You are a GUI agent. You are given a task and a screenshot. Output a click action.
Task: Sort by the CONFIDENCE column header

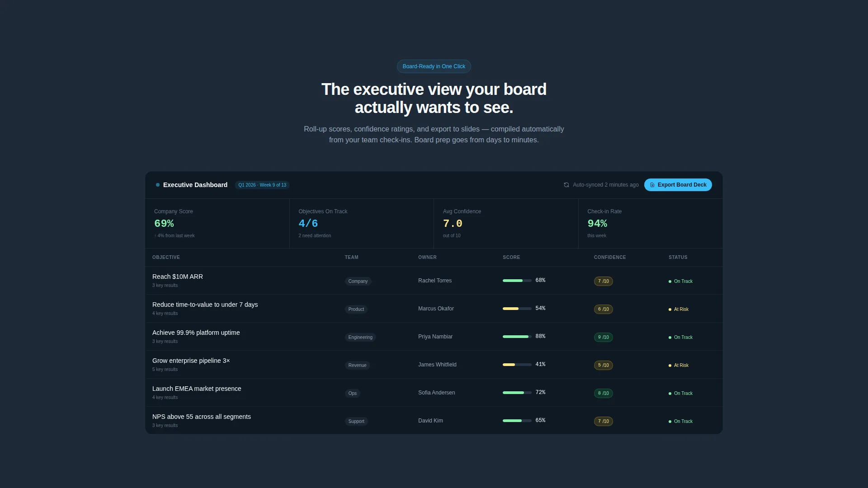point(610,258)
